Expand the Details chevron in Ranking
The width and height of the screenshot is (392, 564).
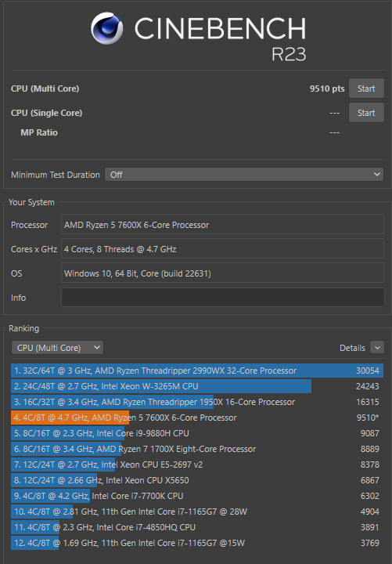point(377,348)
